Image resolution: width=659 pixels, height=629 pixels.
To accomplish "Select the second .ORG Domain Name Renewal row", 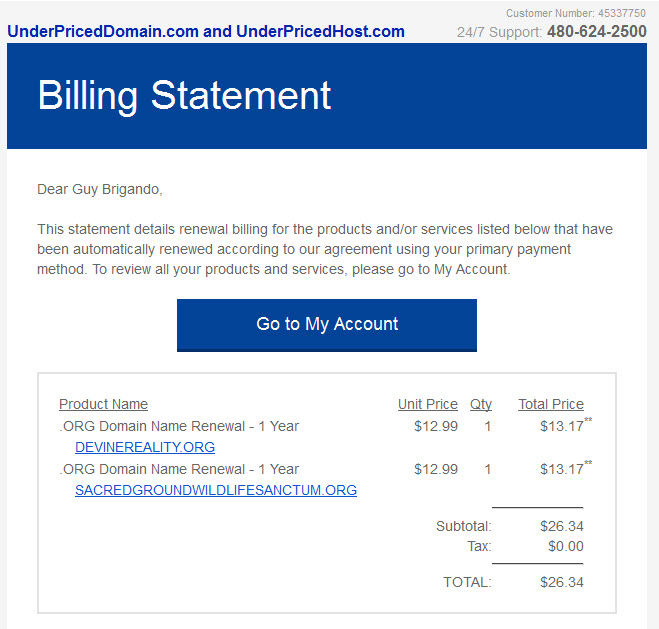I will pos(325,469).
